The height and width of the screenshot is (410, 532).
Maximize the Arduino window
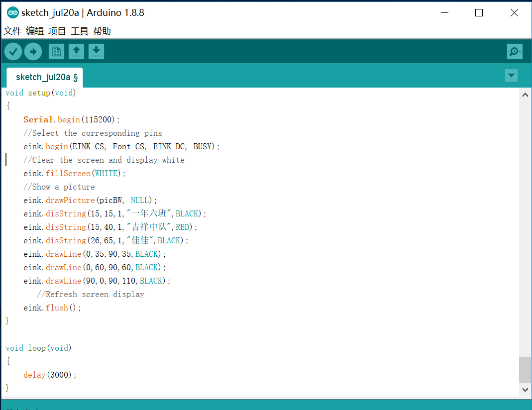[x=479, y=13]
